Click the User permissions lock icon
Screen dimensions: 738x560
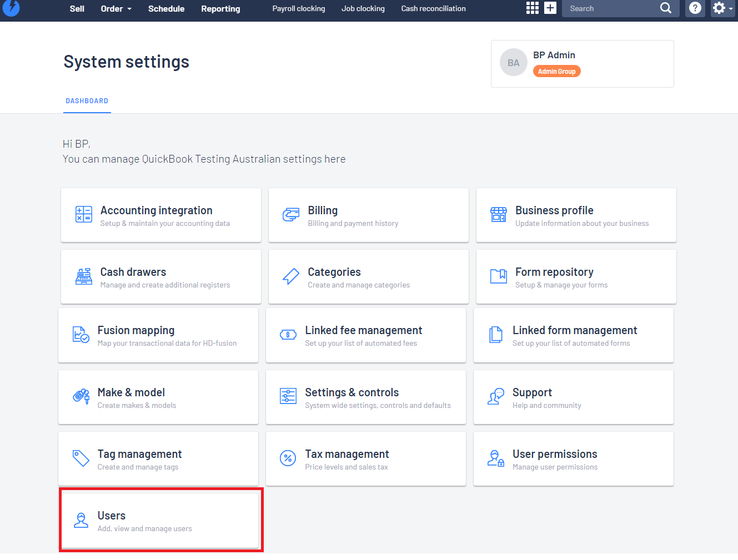point(496,458)
